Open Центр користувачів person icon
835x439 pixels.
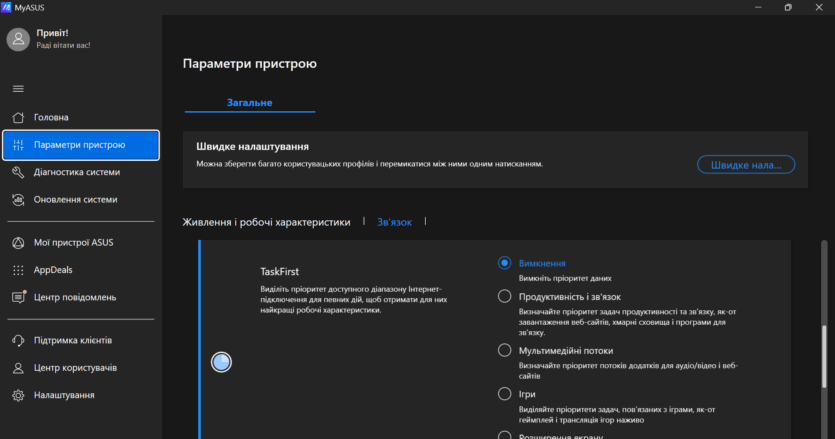click(x=18, y=368)
